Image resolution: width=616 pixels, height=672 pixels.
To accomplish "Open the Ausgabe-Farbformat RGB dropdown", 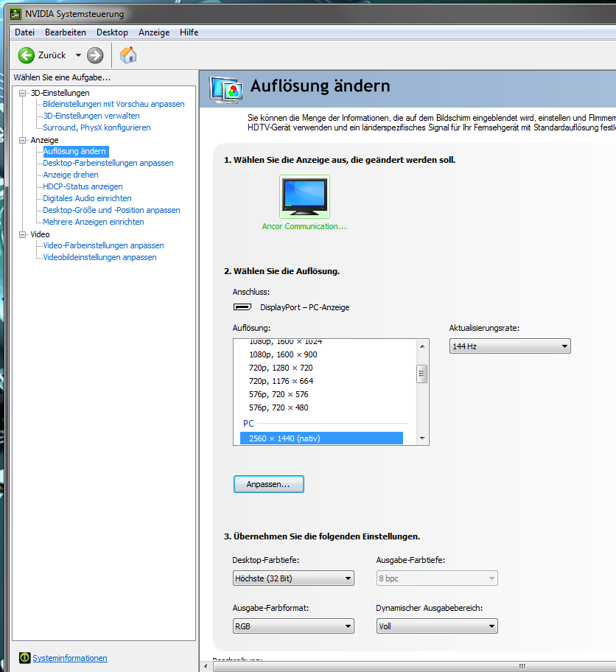I will click(x=293, y=626).
